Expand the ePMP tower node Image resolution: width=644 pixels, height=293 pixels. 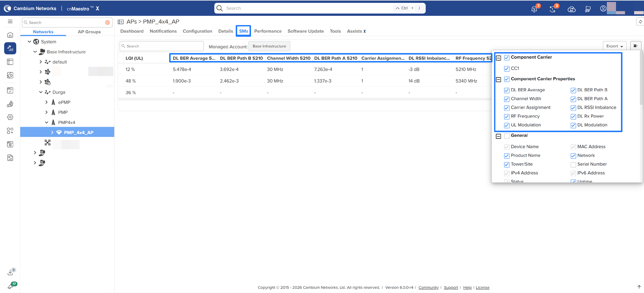pos(46,102)
